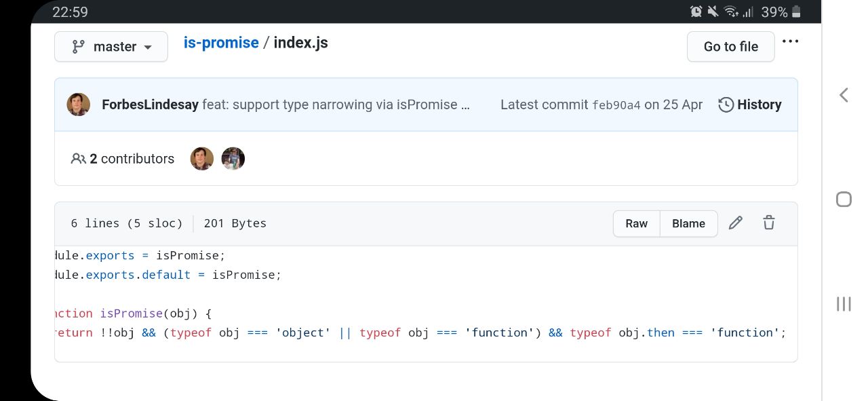
Task: Click the on 25 Apr commit date
Action: pyautogui.click(x=673, y=104)
